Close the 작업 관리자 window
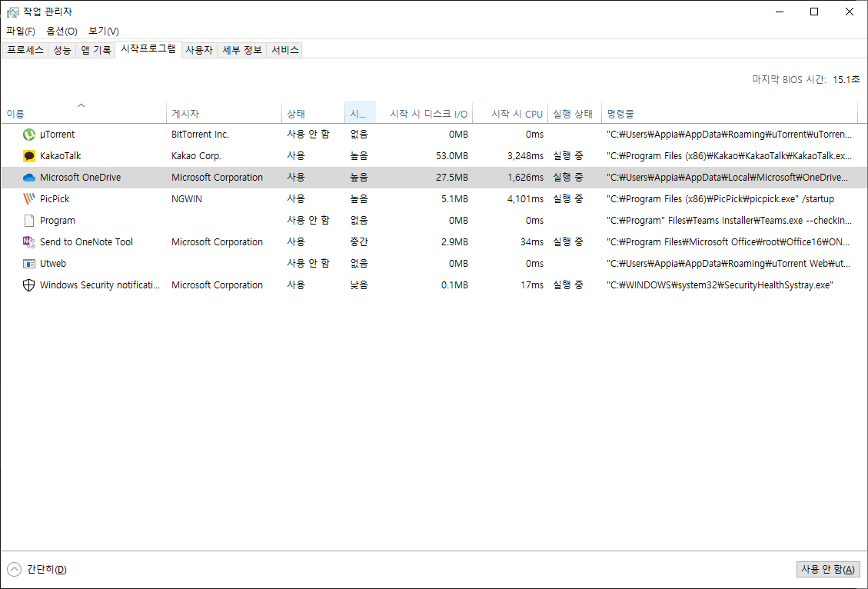This screenshot has width=868, height=589. [850, 12]
